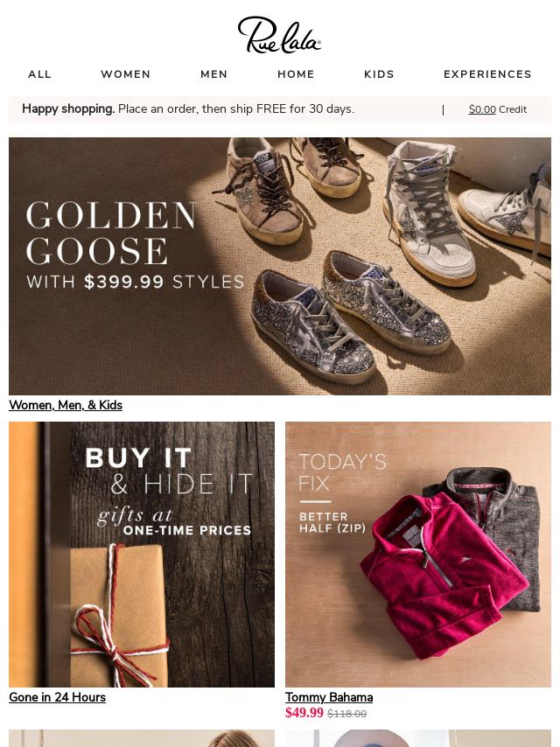Open the Buy It & Hide It gifts image
Viewport: 560px width, 747px height.
pyautogui.click(x=142, y=554)
